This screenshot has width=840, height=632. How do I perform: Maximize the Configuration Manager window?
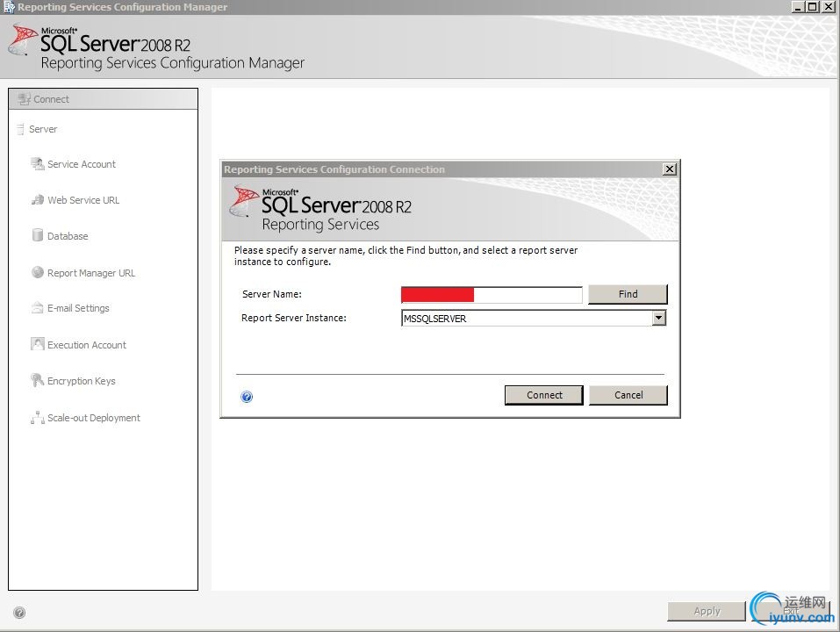click(x=813, y=7)
